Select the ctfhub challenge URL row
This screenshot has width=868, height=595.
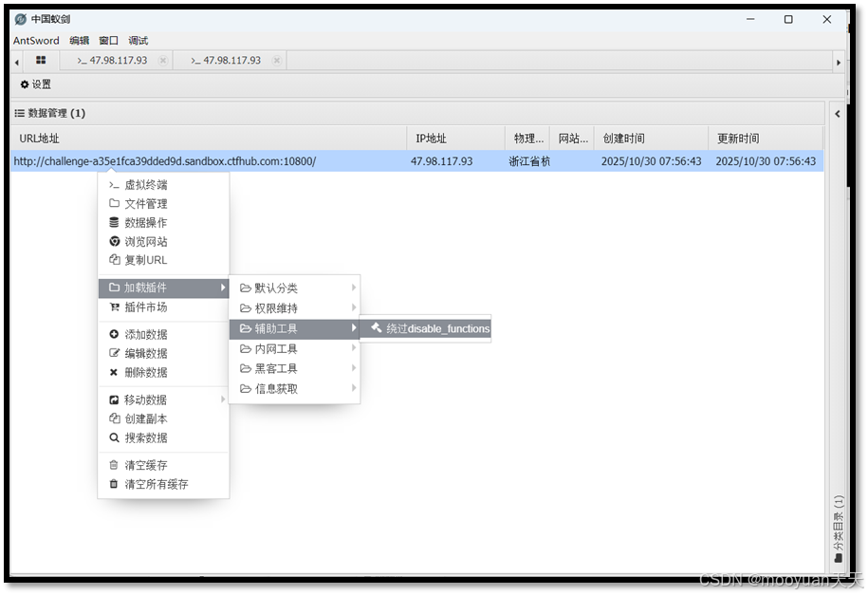416,161
